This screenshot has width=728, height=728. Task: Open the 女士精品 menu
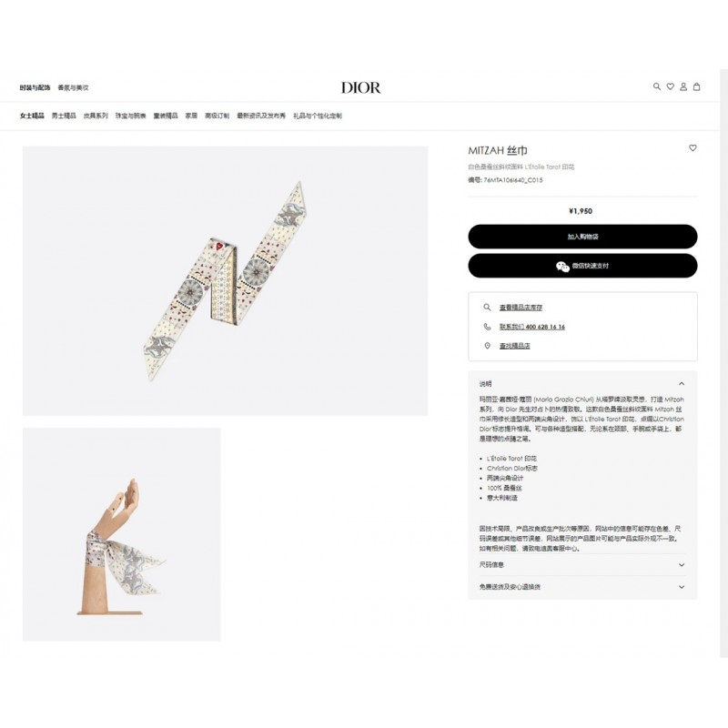point(32,116)
